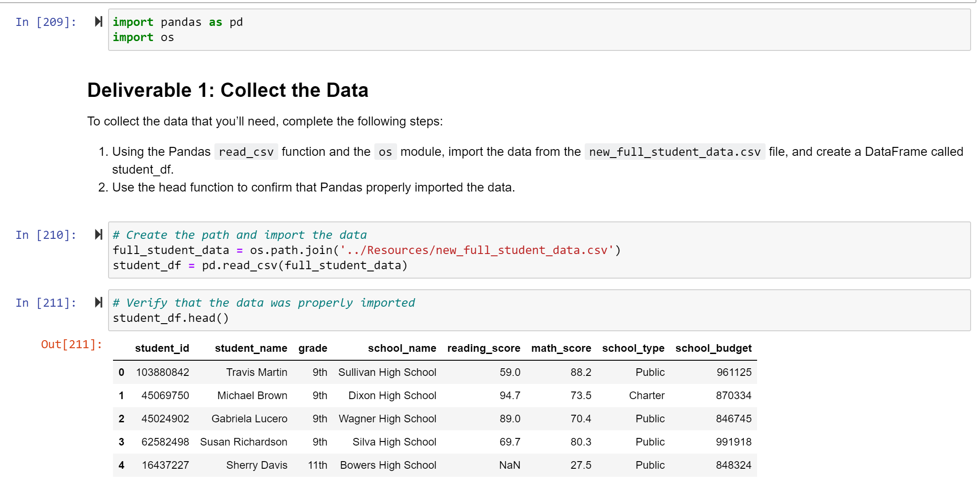
Task: Run cell In [209] with its run icon
Action: click(x=99, y=21)
